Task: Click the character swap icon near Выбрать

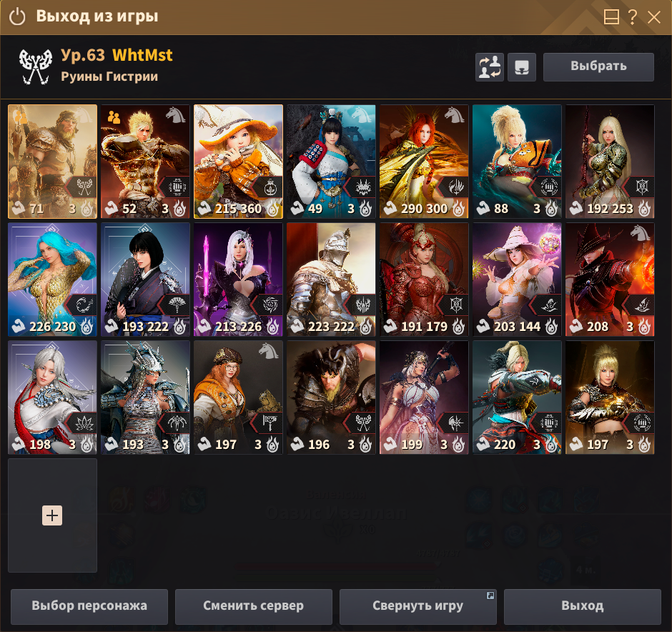Action: pos(490,67)
